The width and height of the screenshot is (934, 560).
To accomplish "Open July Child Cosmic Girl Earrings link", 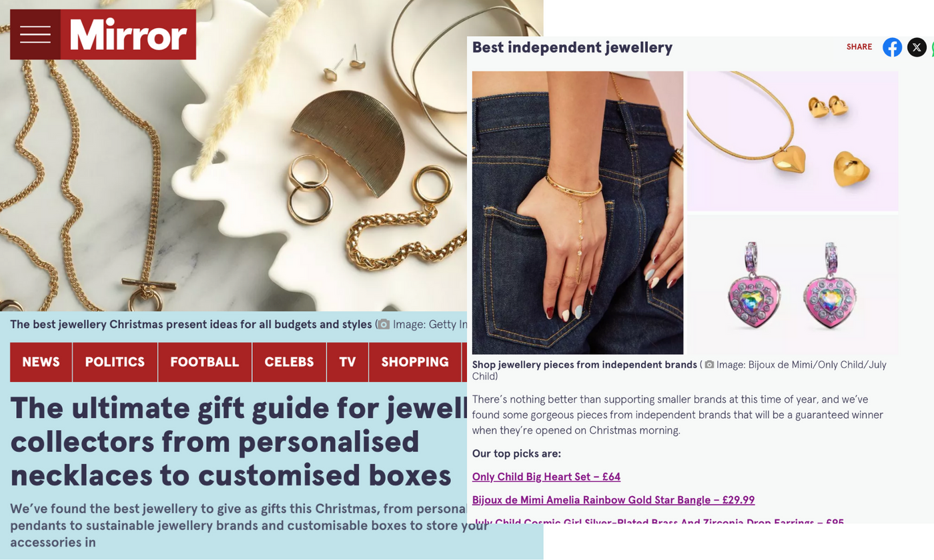I will pos(658,521).
